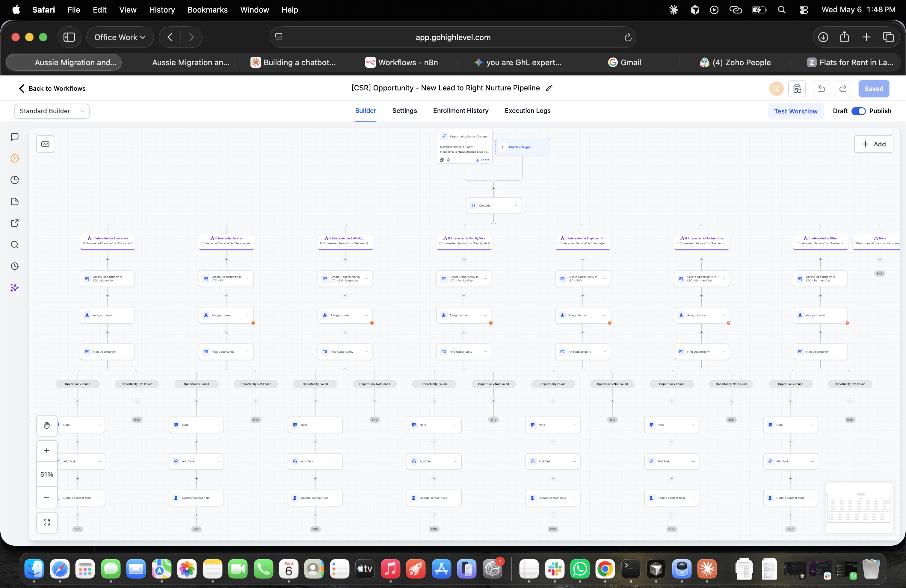Switch to the Settings tab
This screenshot has height=588, width=906.
[x=404, y=111]
